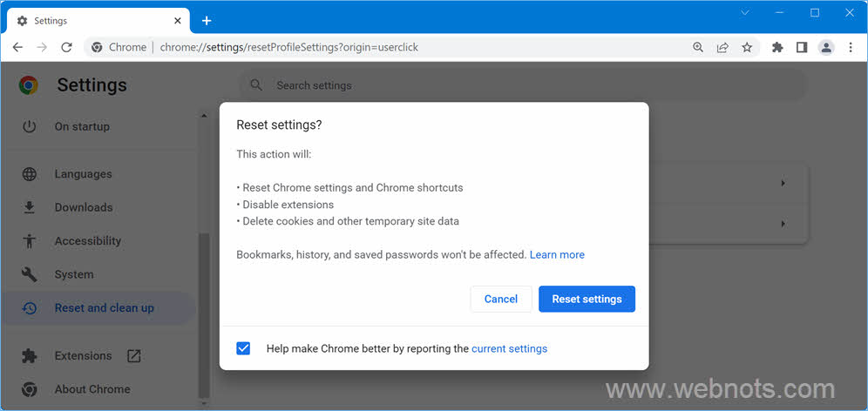Click the tab search chevron in title bar

[745, 13]
